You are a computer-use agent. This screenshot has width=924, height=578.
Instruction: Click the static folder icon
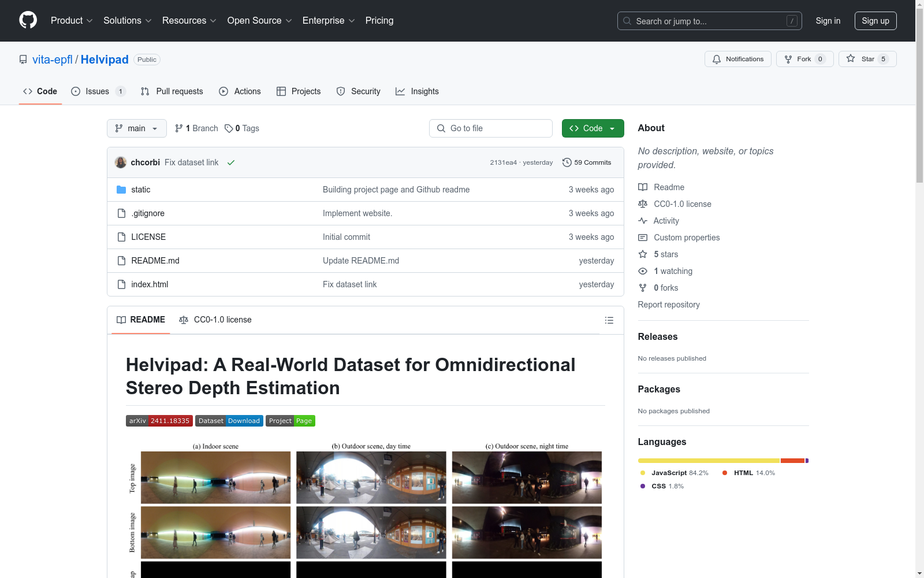point(121,190)
